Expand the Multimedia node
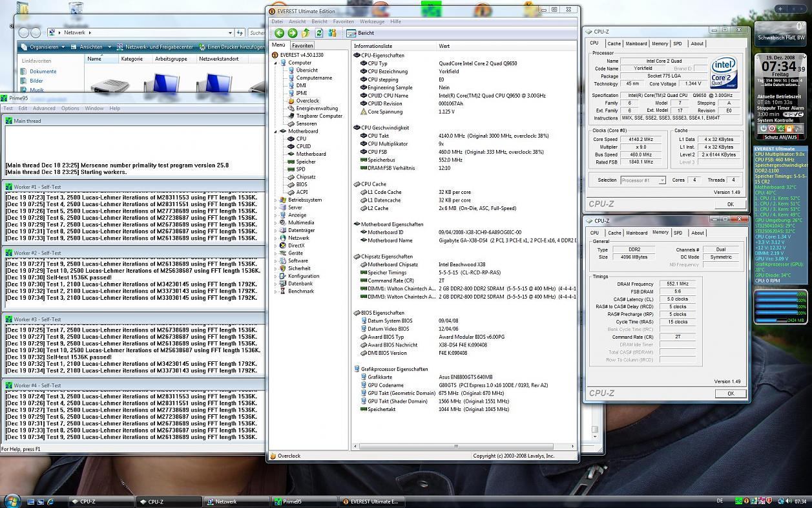Image resolution: width=812 pixels, height=508 pixels. pos(275,222)
